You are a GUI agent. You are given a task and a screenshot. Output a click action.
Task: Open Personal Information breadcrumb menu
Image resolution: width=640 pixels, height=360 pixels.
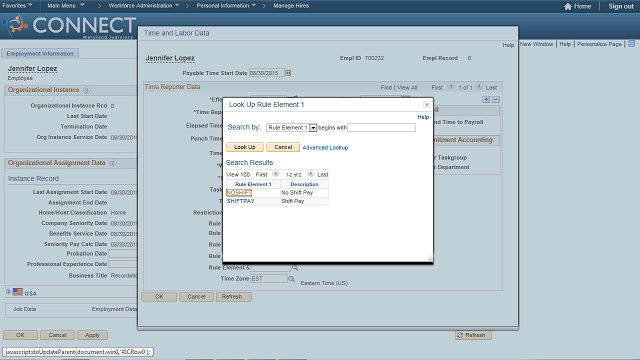click(226, 6)
